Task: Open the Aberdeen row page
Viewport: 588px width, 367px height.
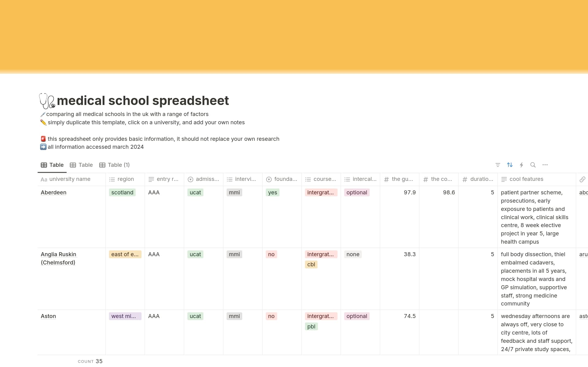Action: 54,192
